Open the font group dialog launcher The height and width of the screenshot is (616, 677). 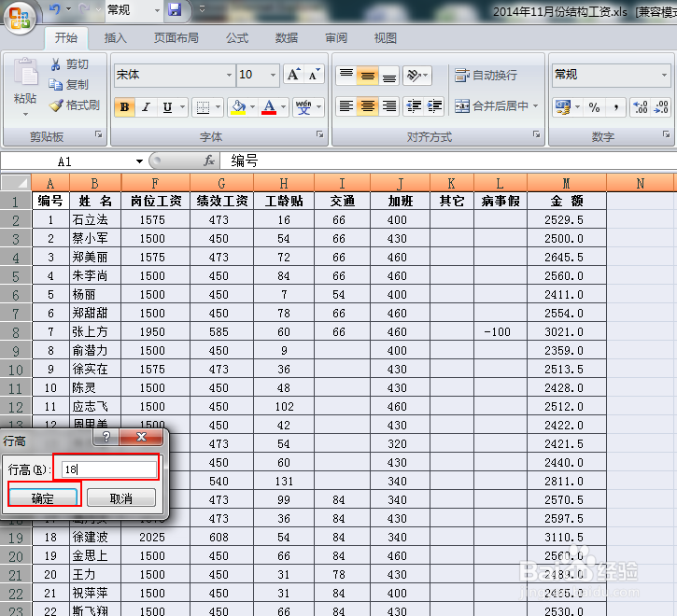click(320, 134)
